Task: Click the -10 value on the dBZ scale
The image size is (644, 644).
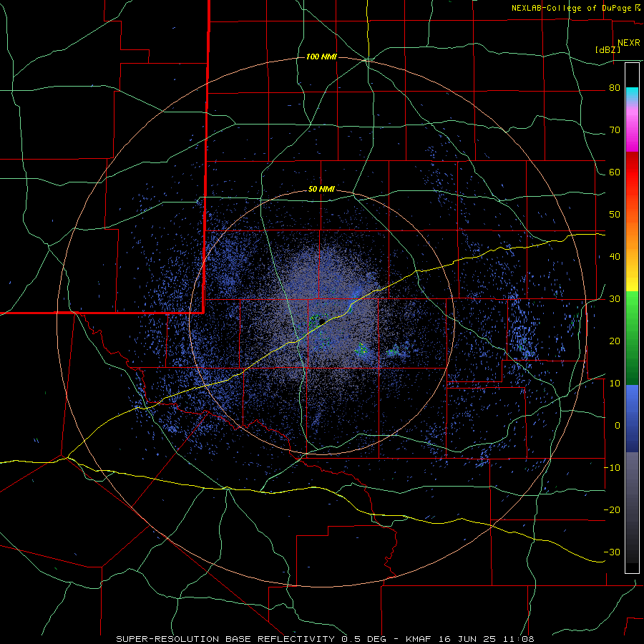Action: tap(612, 468)
